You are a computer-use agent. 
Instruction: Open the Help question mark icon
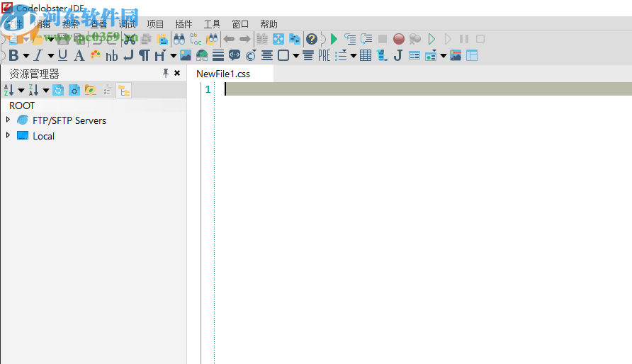pos(311,39)
